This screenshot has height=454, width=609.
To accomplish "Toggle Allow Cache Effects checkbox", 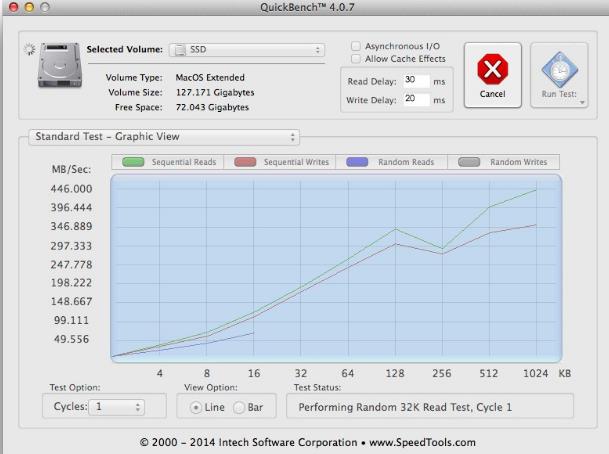I will 357,59.
